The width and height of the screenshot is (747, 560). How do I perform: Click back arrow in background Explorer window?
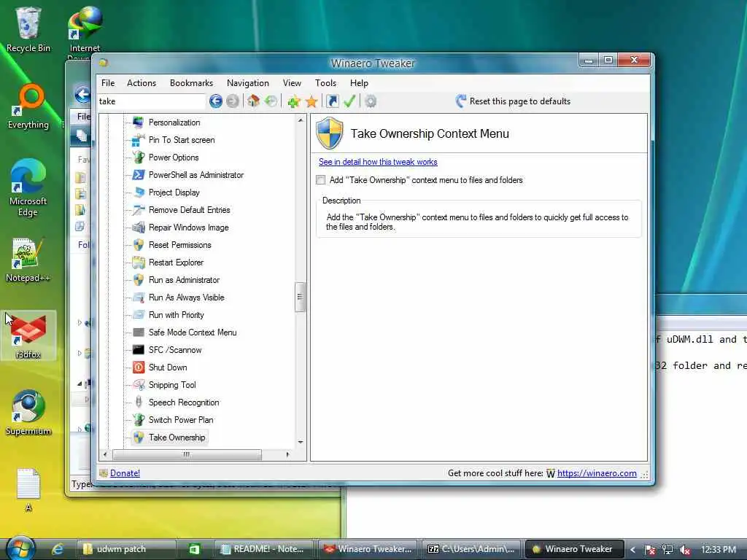(x=82, y=94)
